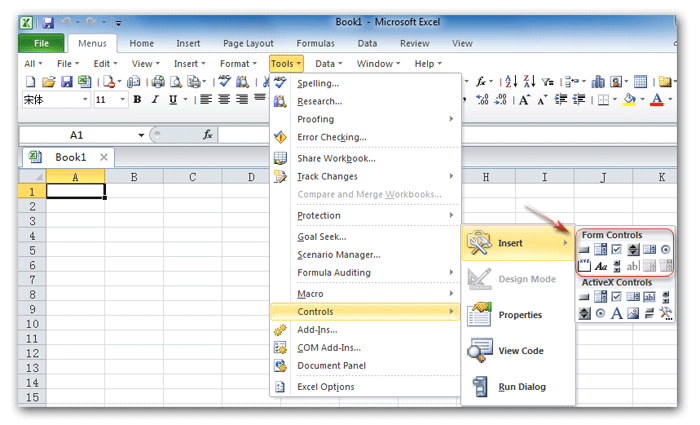Sort ascending with the A-Z icon
Image resolution: width=700 pixels, height=425 pixels.
(511, 81)
